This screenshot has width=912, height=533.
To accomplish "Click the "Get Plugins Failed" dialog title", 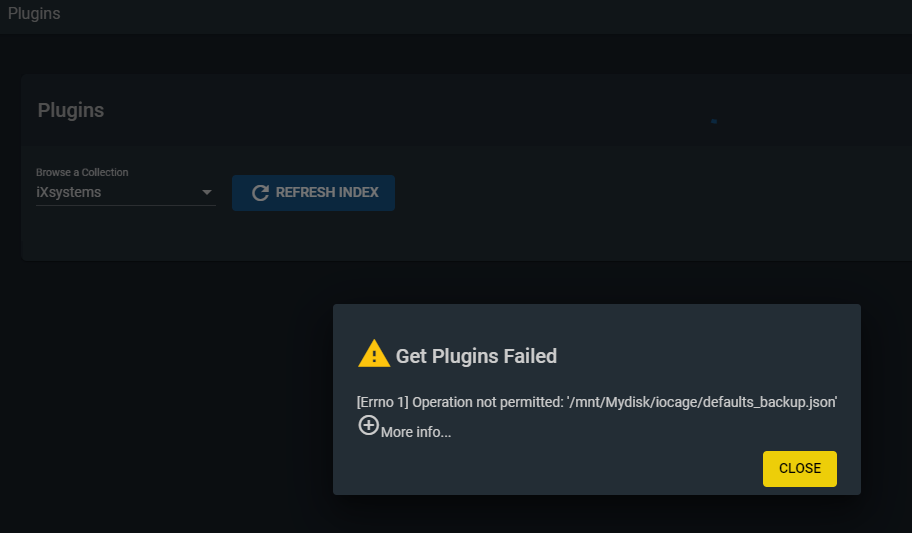I will click(476, 356).
